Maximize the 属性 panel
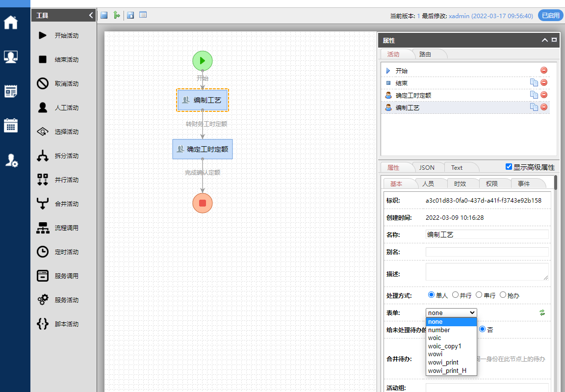 click(555, 40)
